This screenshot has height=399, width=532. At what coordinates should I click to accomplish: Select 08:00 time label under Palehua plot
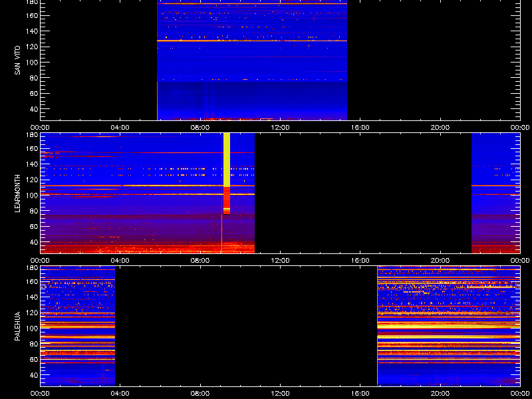pos(200,394)
